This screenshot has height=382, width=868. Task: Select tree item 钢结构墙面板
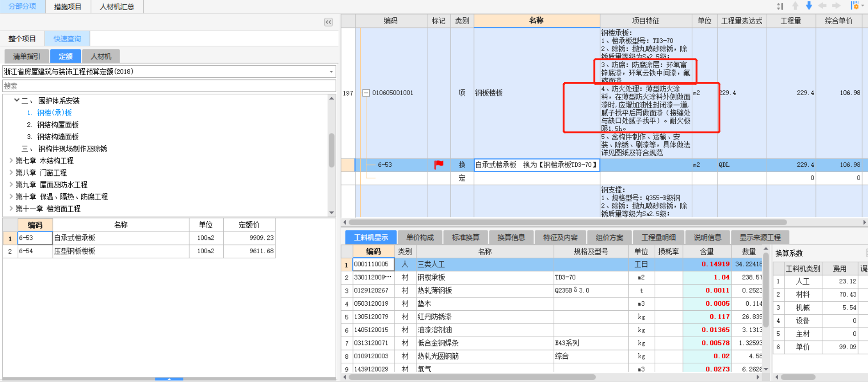58,137
